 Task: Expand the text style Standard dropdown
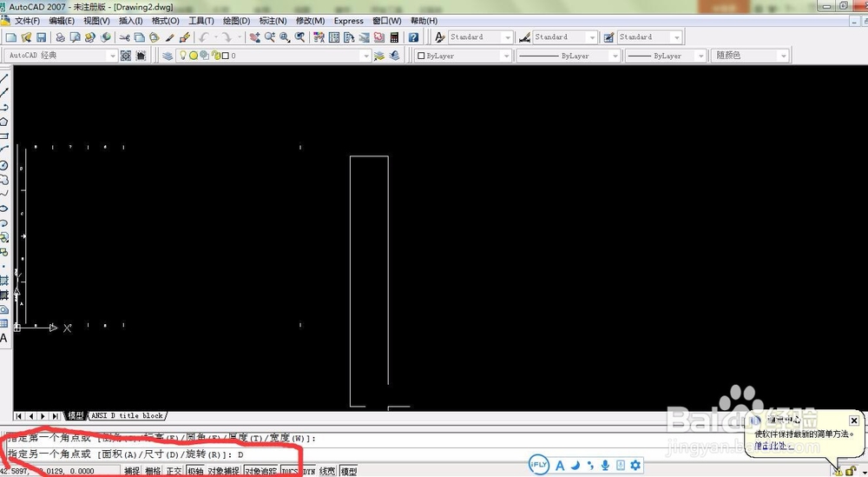[x=507, y=37]
